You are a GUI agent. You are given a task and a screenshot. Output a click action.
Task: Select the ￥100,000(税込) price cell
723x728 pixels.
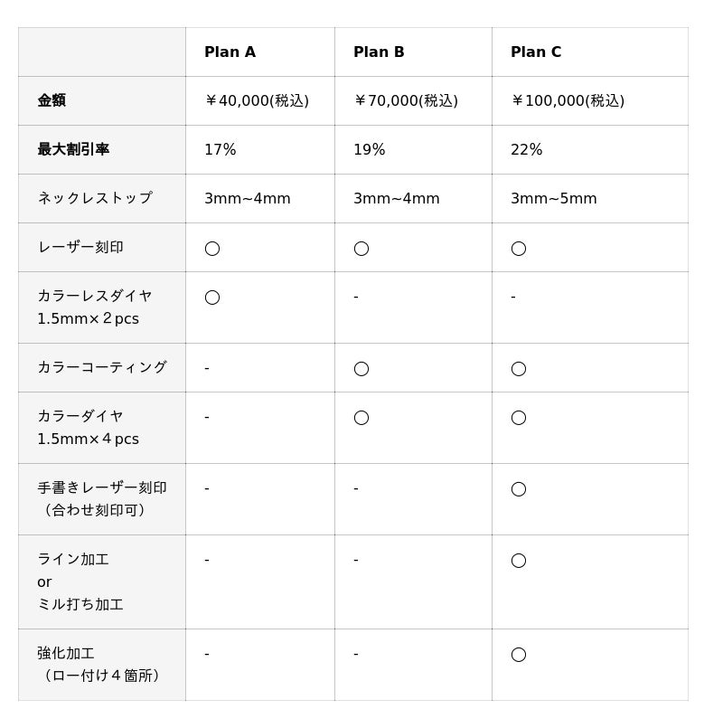point(568,101)
